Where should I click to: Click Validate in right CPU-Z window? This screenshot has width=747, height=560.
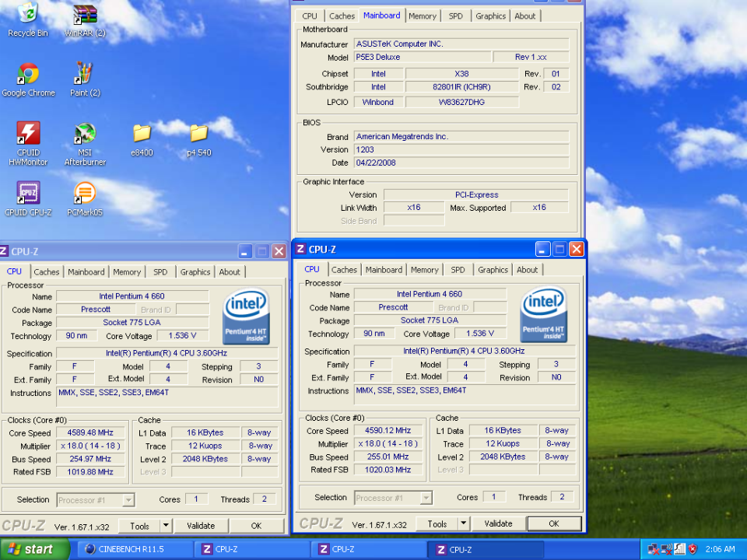tap(498, 523)
